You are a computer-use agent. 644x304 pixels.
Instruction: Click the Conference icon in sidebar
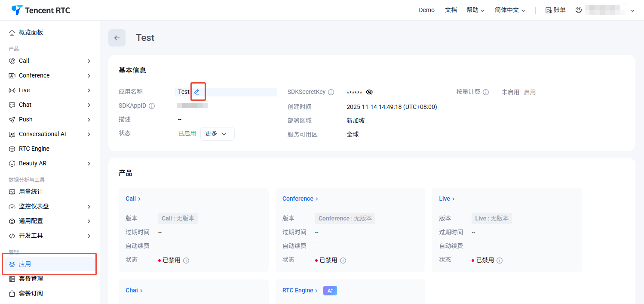(12, 76)
